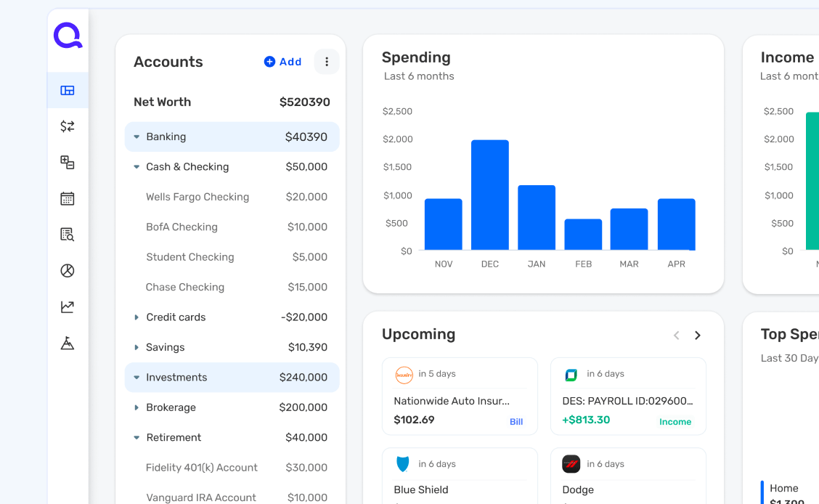Open the Calendar view icon
The height and width of the screenshot is (504, 819).
coord(67,198)
